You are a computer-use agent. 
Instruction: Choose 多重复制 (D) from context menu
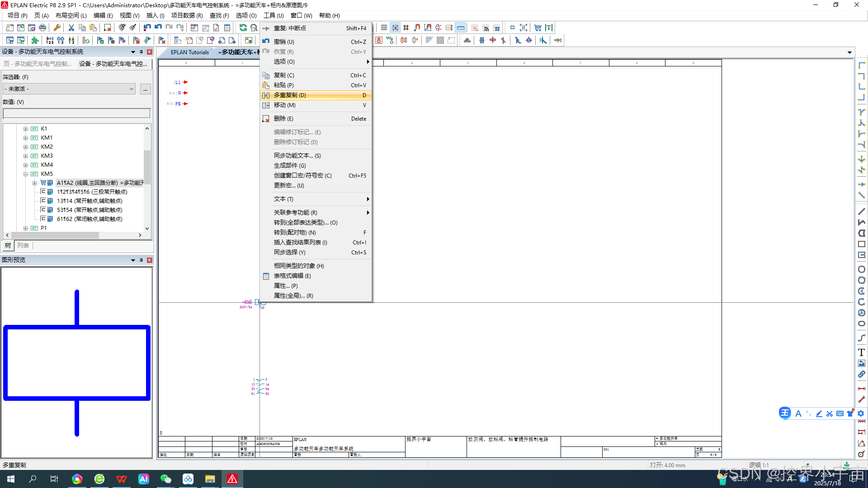point(316,95)
